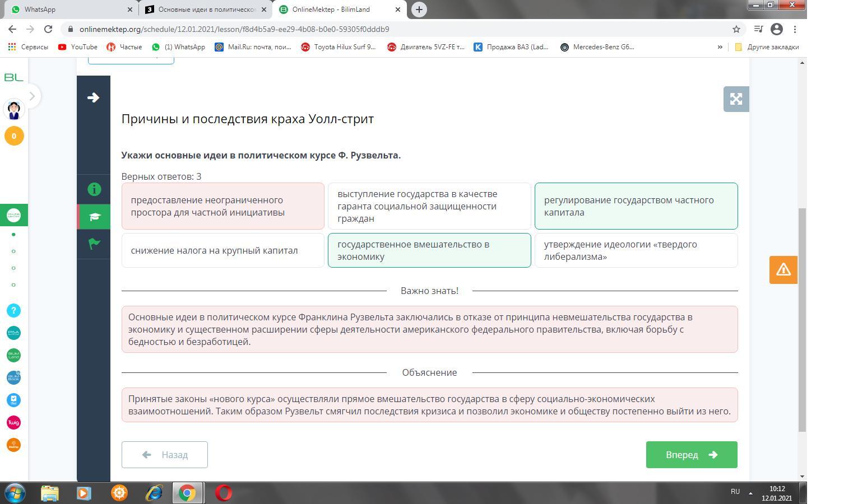Open the media control icon in Chrome toolbar

pyautogui.click(x=758, y=29)
